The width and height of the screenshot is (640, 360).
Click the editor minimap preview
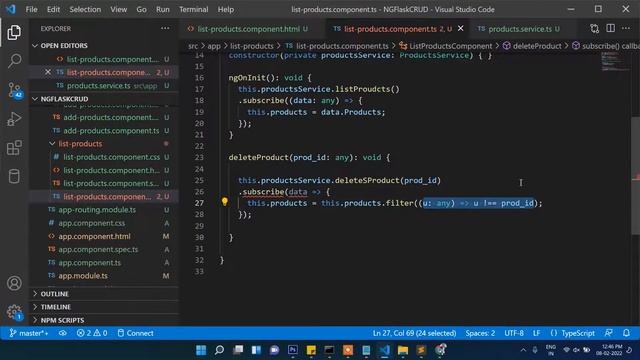[615, 63]
